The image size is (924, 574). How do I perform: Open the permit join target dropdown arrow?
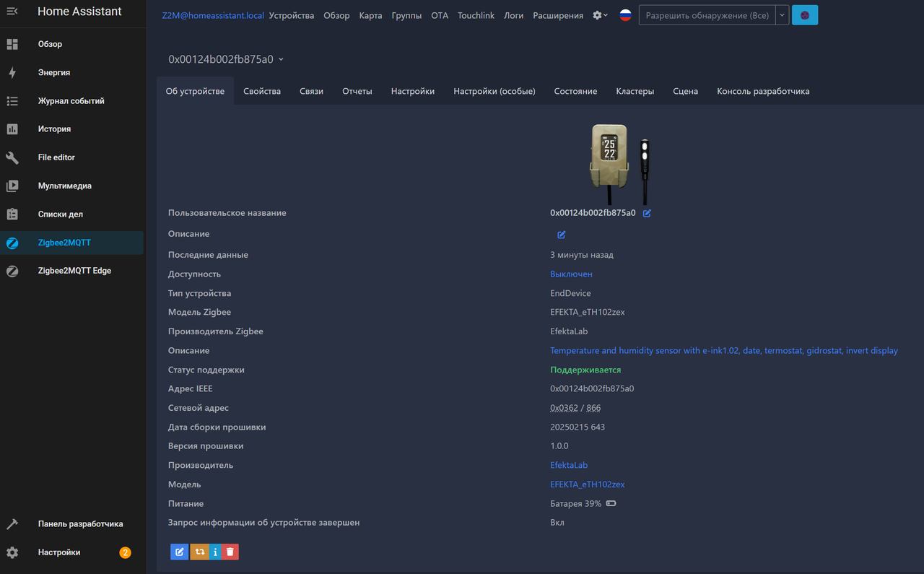pos(782,15)
